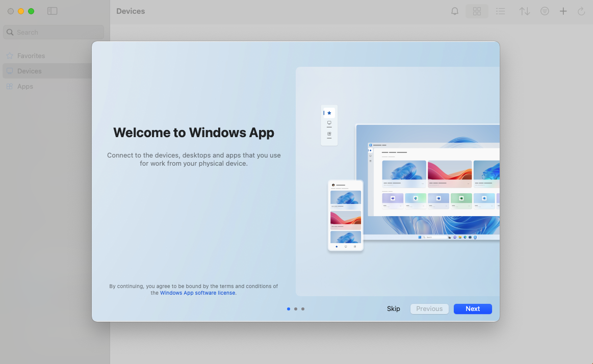Refresh the Devices list
The image size is (593, 364).
coord(581,11)
